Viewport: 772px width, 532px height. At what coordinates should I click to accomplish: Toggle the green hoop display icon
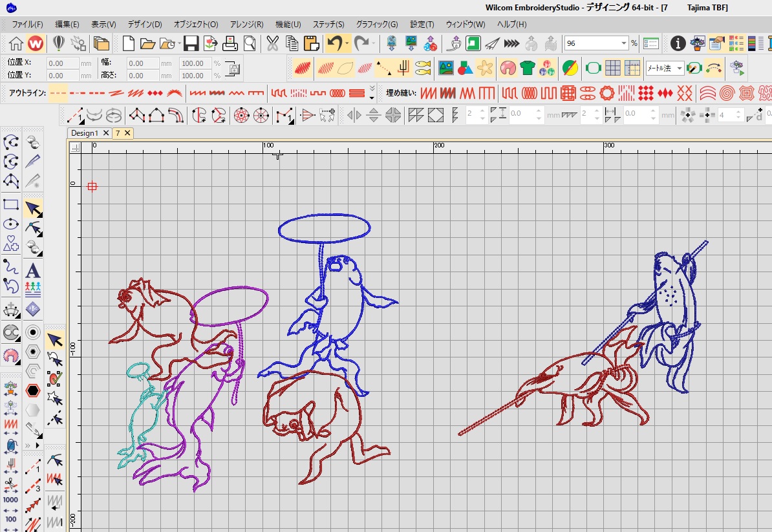593,68
